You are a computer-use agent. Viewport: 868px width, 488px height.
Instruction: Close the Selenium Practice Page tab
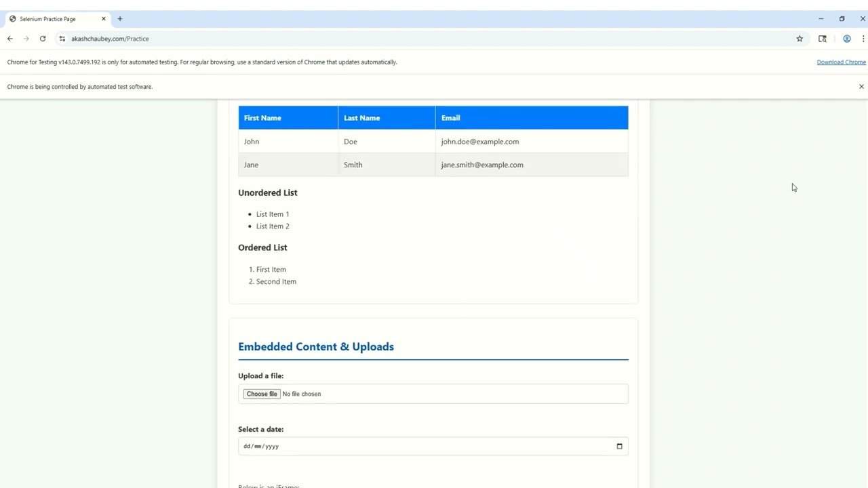[104, 19]
